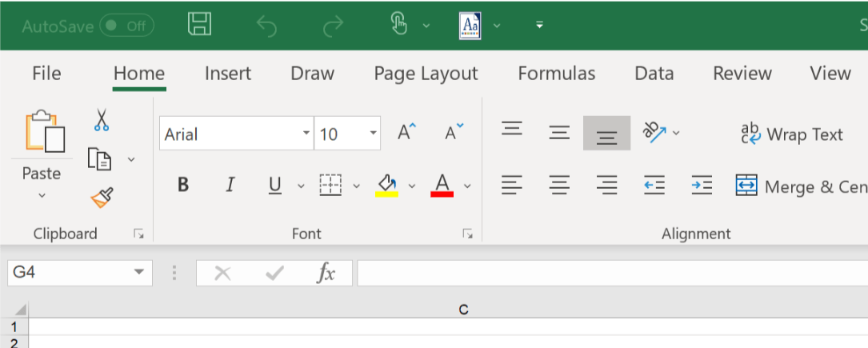Increase font size button
This screenshot has height=348, width=868.
[407, 132]
